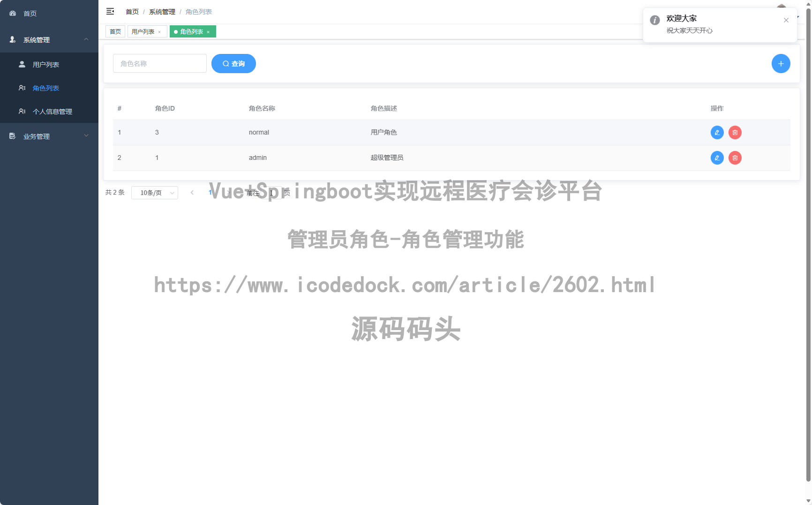Click the delete icon for role admin

coord(735,158)
